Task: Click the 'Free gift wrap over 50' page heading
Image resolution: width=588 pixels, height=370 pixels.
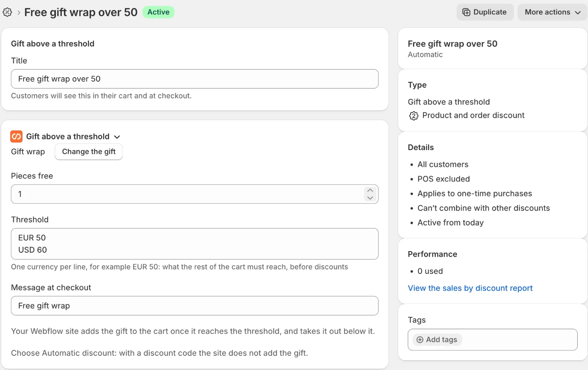Action: [x=81, y=12]
